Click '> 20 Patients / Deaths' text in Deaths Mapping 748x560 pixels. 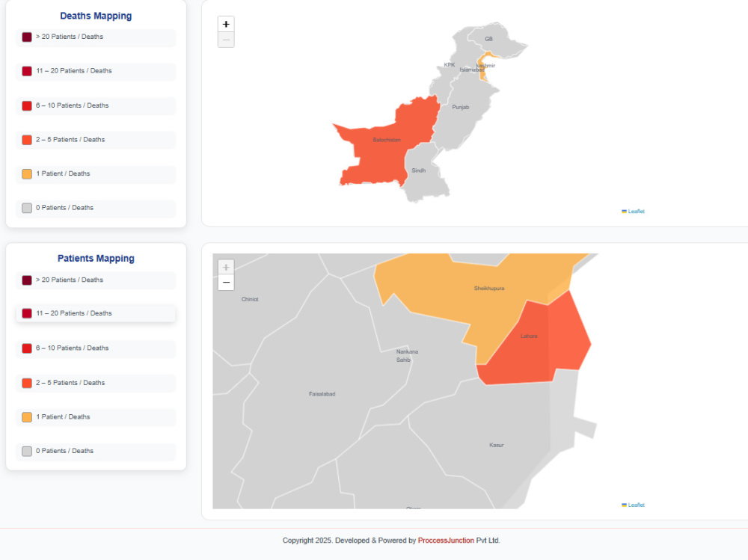69,37
